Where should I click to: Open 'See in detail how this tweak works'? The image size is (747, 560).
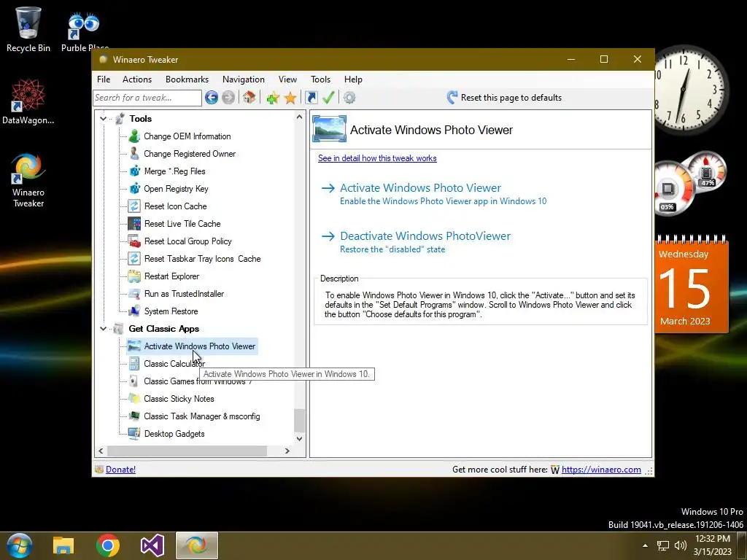pos(377,158)
